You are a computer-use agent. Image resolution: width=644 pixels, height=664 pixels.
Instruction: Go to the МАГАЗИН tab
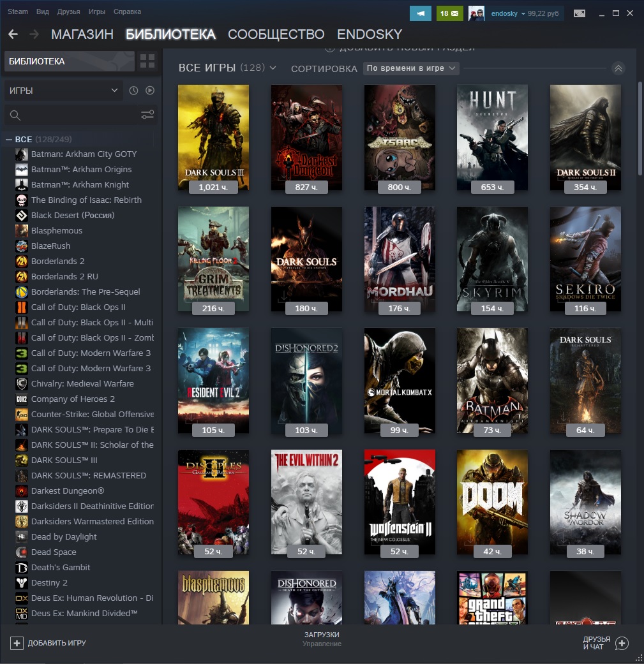(x=82, y=34)
